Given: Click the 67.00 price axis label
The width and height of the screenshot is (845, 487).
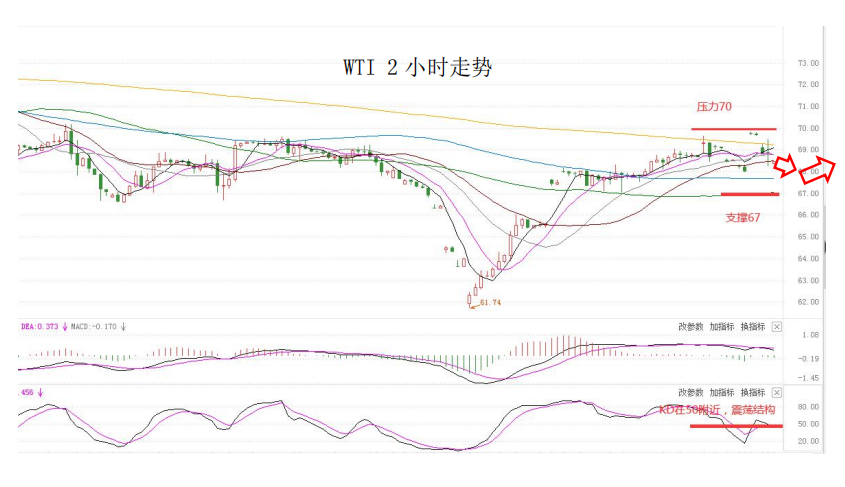Looking at the screenshot, I should click(x=808, y=193).
